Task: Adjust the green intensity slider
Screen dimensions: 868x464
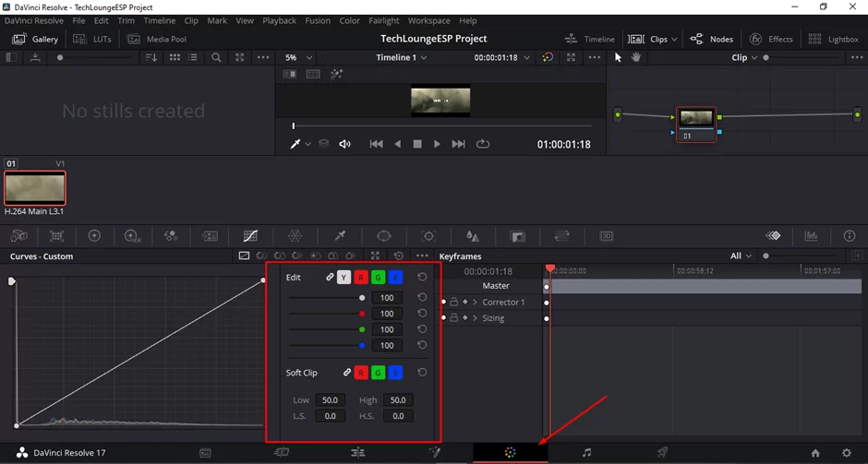Action: pyautogui.click(x=327, y=329)
